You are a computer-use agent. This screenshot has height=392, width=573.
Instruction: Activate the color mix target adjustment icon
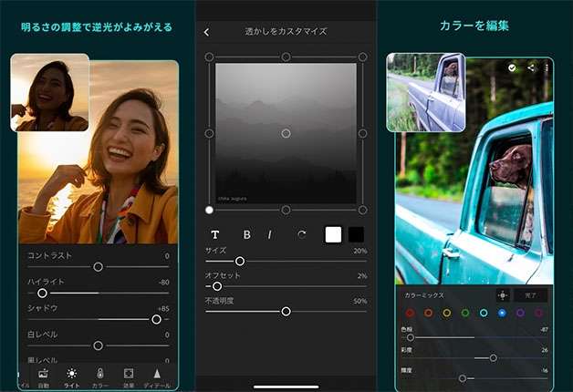503,295
